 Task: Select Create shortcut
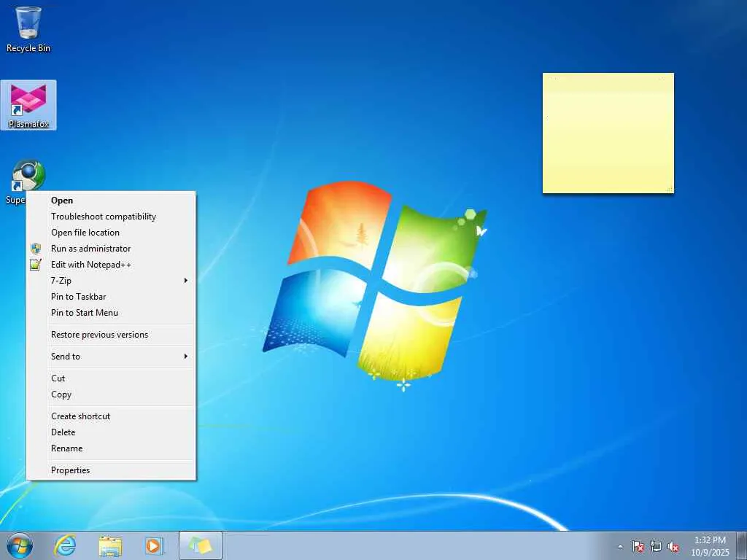111,416
